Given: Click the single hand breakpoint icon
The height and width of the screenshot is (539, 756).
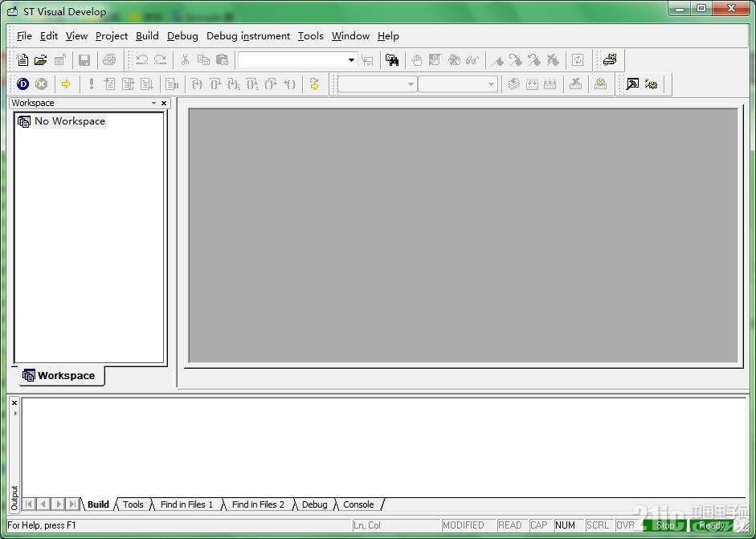Looking at the screenshot, I should click(417, 59).
